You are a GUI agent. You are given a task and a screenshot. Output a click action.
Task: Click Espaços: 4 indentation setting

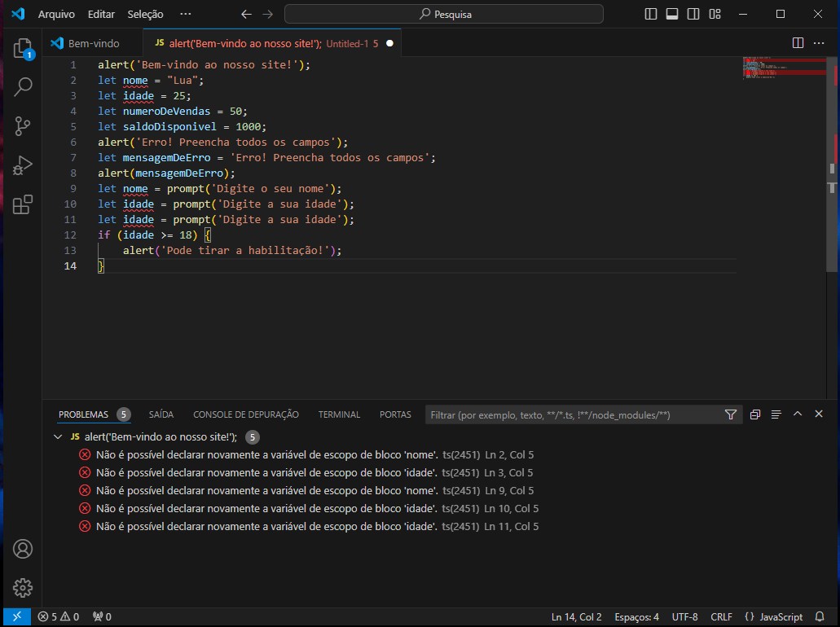[636, 617]
